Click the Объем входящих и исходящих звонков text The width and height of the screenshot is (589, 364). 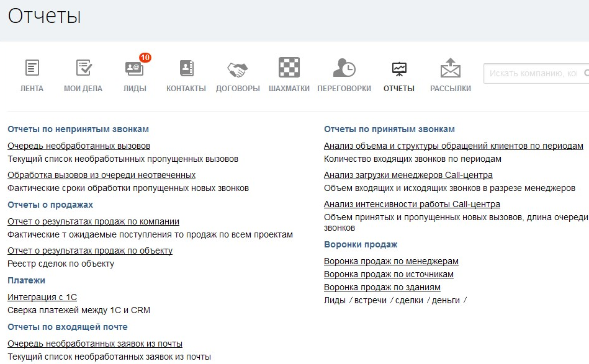tap(449, 189)
